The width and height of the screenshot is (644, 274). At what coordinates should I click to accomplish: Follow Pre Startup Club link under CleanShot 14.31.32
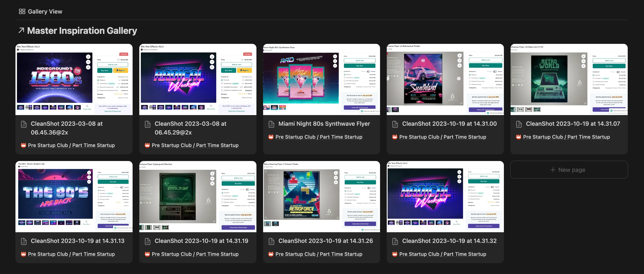(x=442, y=254)
